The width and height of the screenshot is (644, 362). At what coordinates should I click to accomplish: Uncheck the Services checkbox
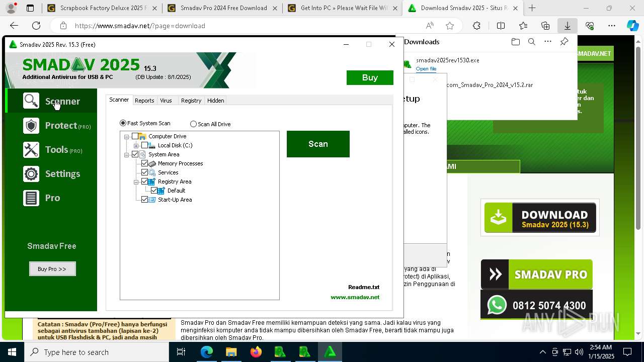pyautogui.click(x=144, y=172)
